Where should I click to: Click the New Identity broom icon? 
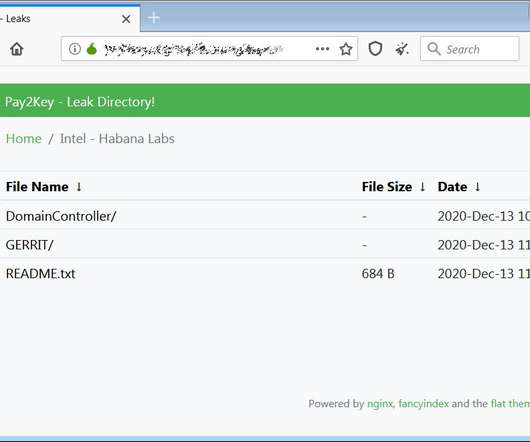pyautogui.click(x=402, y=49)
